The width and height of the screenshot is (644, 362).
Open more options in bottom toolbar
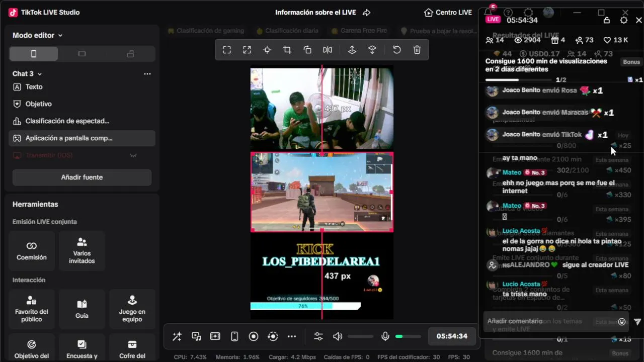(x=292, y=336)
